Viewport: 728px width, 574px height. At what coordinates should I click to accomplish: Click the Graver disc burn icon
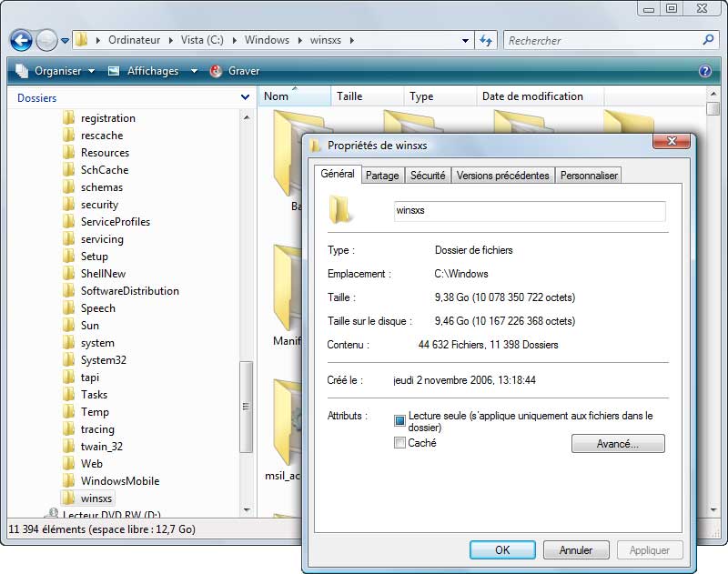tap(216, 71)
